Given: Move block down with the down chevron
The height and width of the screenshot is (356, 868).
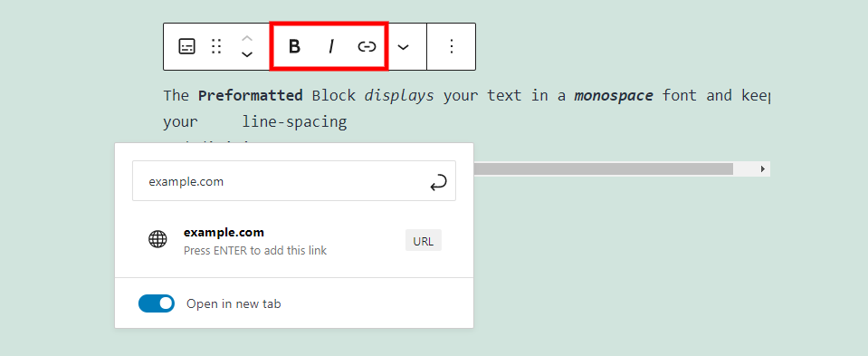Looking at the screenshot, I should pyautogui.click(x=247, y=54).
